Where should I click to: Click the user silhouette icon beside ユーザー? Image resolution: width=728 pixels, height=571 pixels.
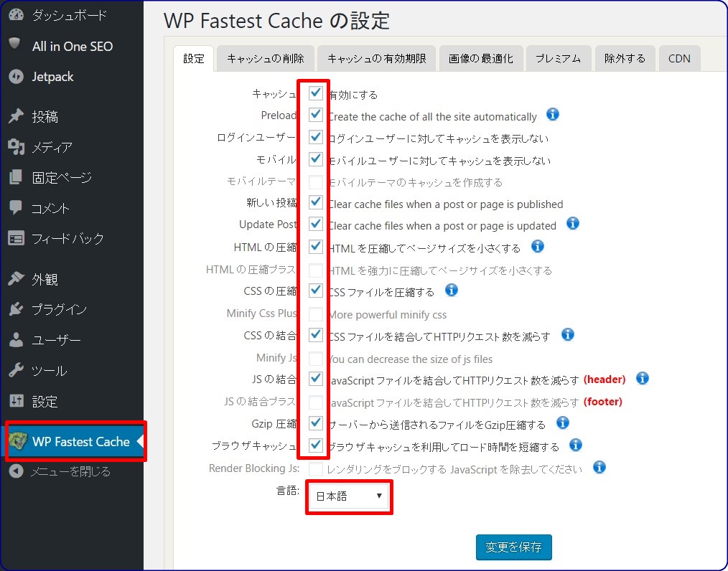16,340
